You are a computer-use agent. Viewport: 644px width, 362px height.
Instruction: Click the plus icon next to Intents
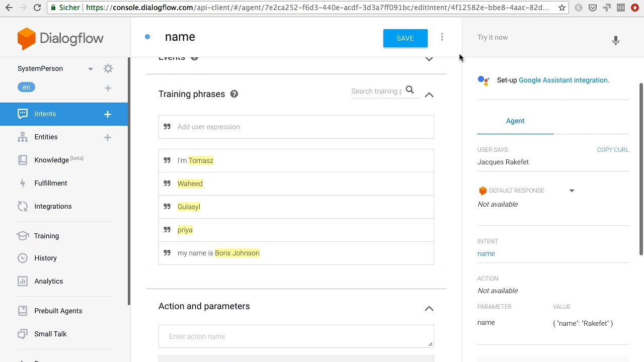click(108, 114)
